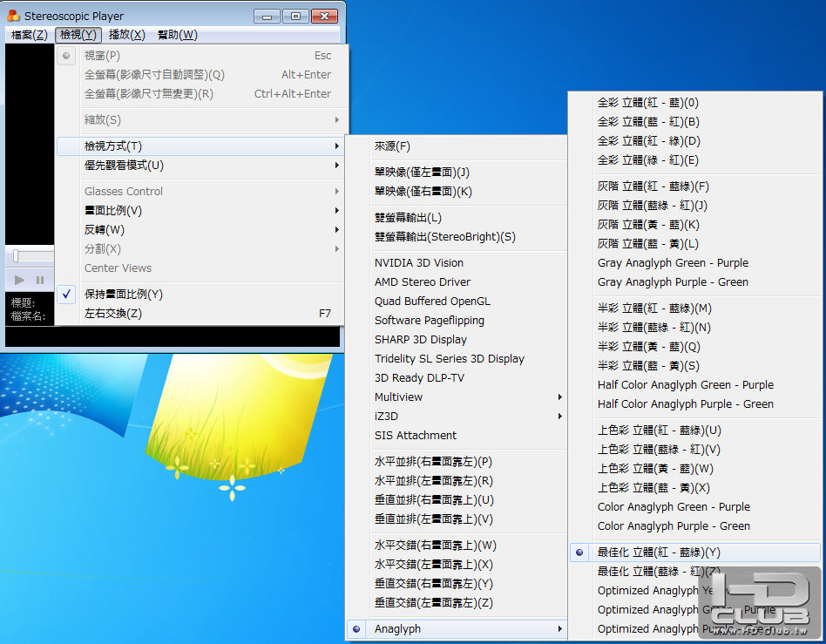Choose NVIDIA 3D Vision output
Viewport: 826px width, 644px height.
pyautogui.click(x=457, y=263)
